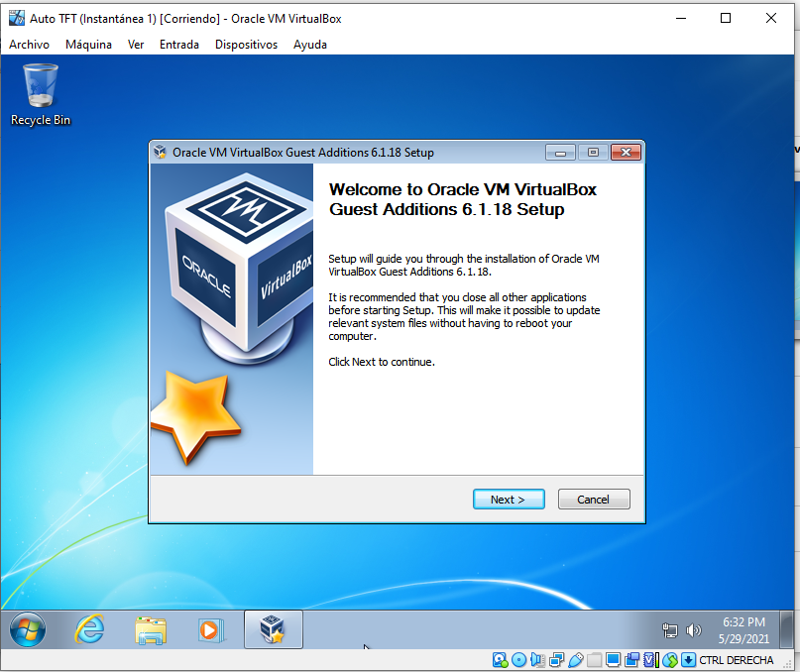This screenshot has width=800, height=672.
Task: Click the audio status icon in VirtualBox bar
Action: tap(537, 660)
